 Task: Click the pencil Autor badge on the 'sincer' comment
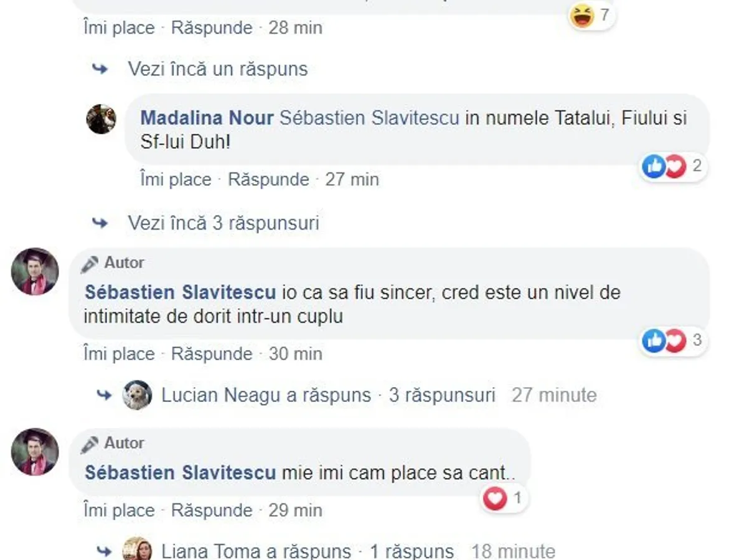pos(113,263)
